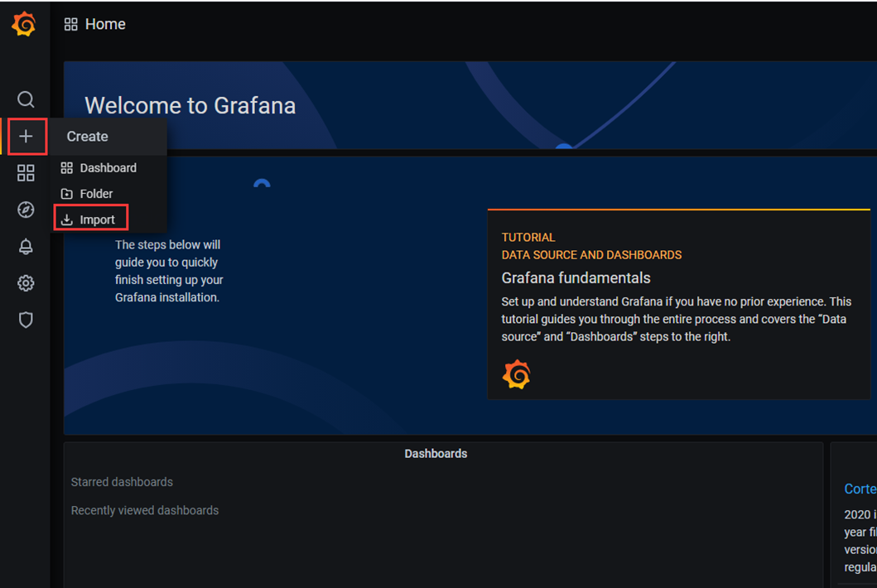Open the Dashboards four-squares sidebar icon
877x588 pixels.
tap(26, 173)
